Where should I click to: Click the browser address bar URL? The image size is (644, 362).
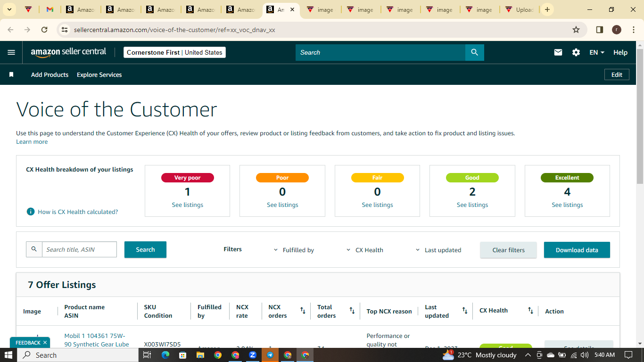point(174,30)
